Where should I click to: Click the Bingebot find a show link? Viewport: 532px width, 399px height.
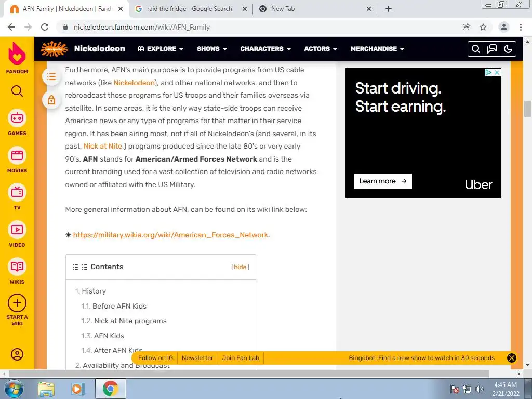(x=421, y=358)
